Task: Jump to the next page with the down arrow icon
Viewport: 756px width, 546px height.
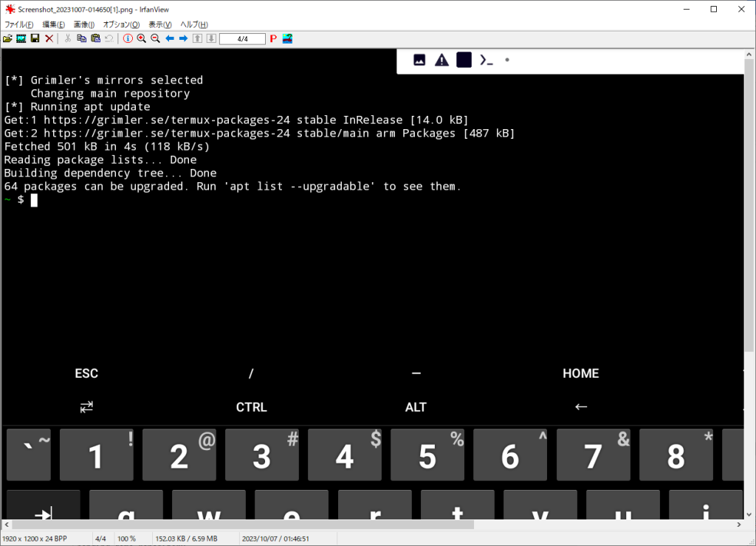Action: 211,38
